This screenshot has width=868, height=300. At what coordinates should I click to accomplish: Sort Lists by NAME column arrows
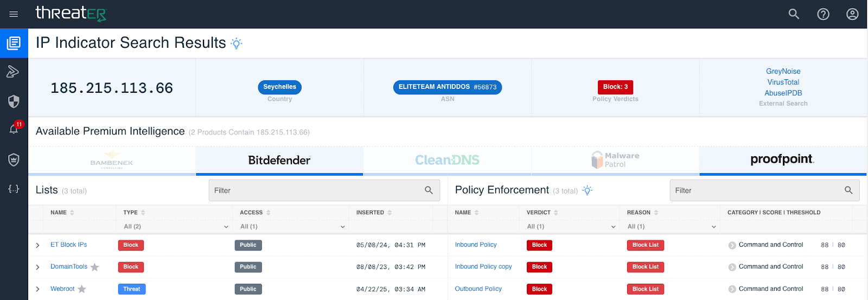pos(72,213)
